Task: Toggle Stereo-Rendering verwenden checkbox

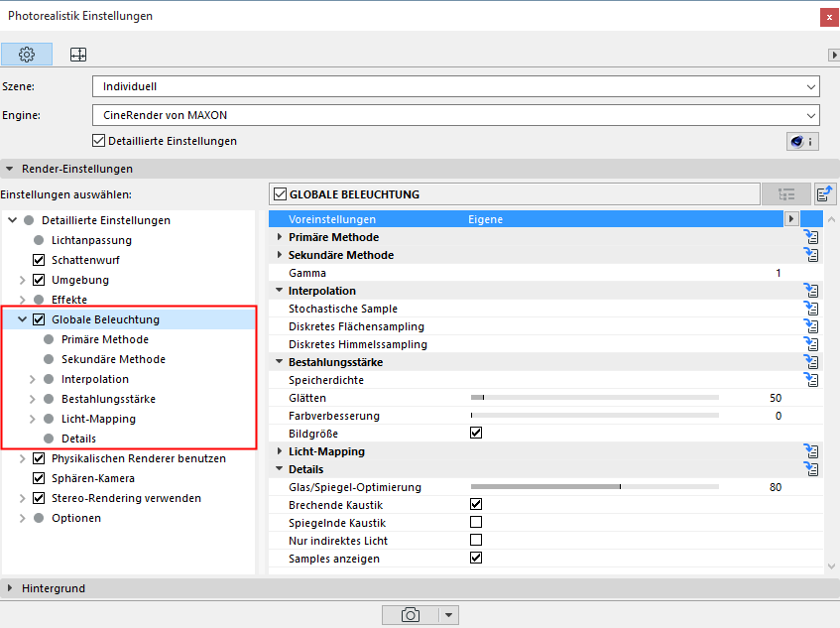Action: coord(39,498)
